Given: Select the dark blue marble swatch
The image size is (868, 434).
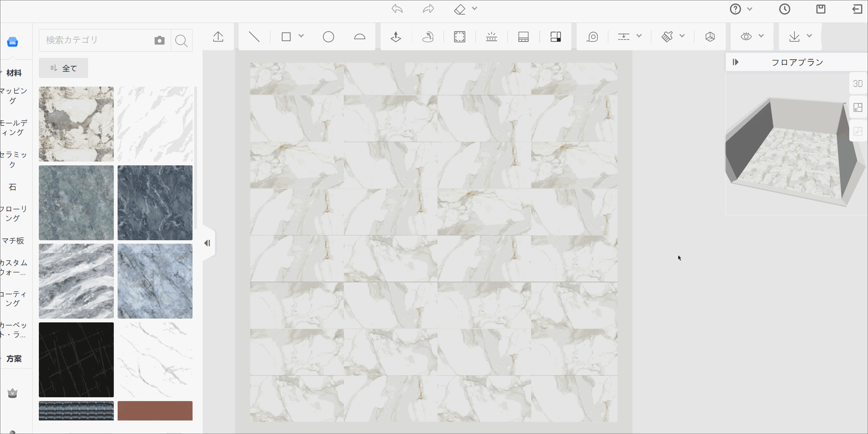Looking at the screenshot, I should 155,203.
